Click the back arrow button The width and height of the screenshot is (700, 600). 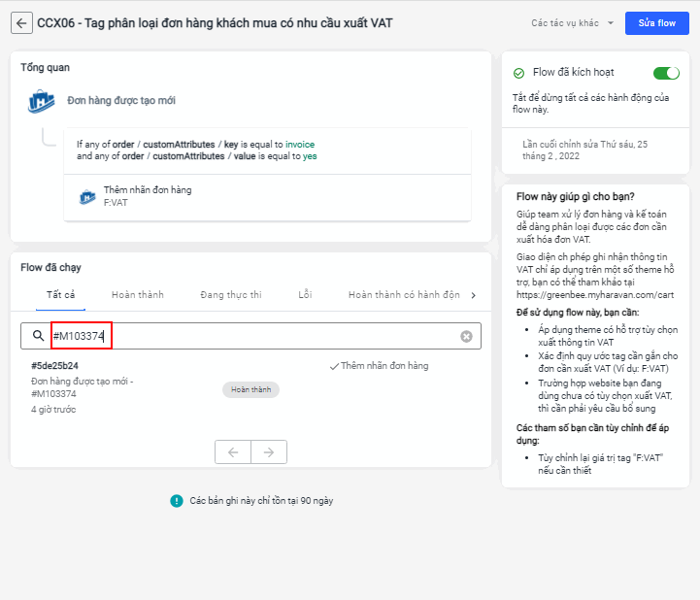(x=21, y=23)
